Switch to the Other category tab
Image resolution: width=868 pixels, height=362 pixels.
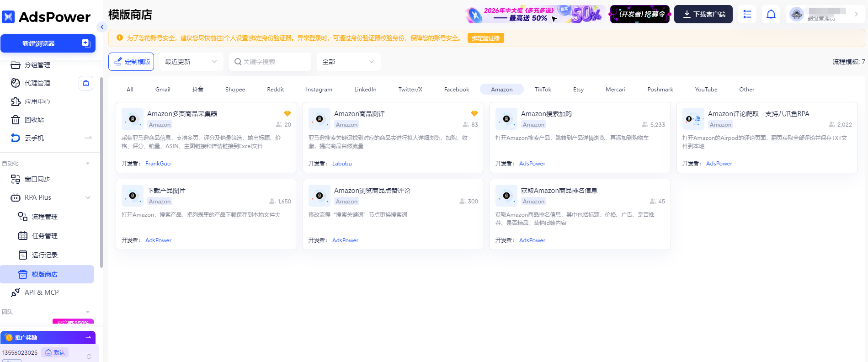tap(747, 90)
